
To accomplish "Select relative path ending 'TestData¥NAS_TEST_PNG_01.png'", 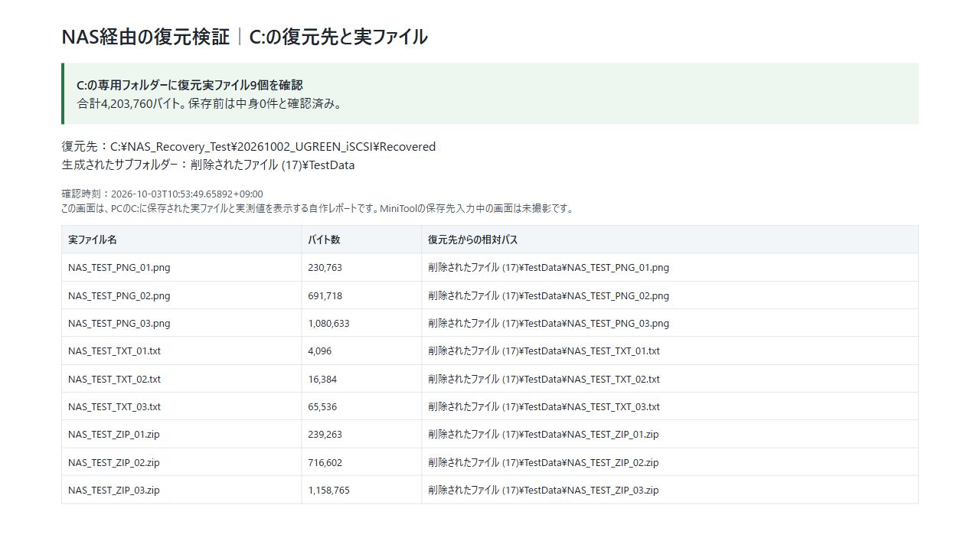I will (548, 268).
